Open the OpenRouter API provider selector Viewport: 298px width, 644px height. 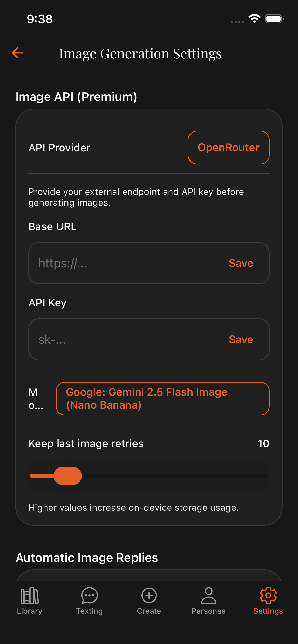[x=228, y=147]
